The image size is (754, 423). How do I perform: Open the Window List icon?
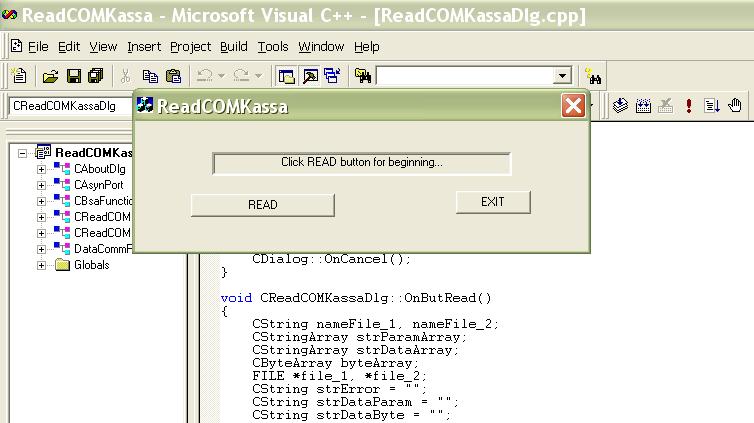point(332,76)
